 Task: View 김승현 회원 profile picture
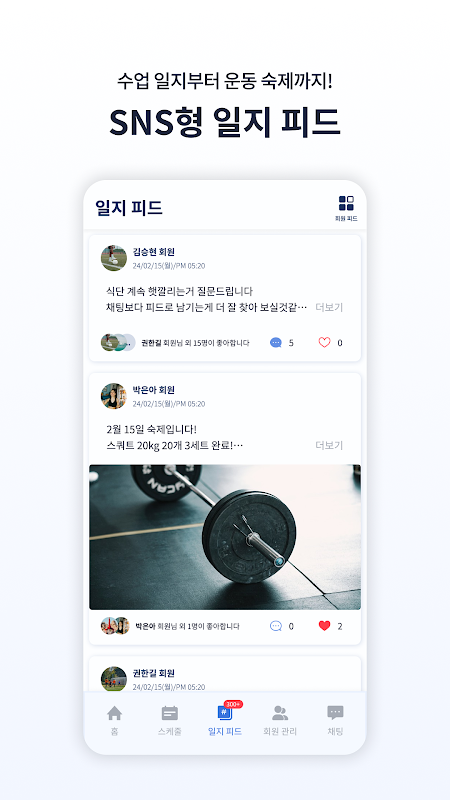[114, 258]
